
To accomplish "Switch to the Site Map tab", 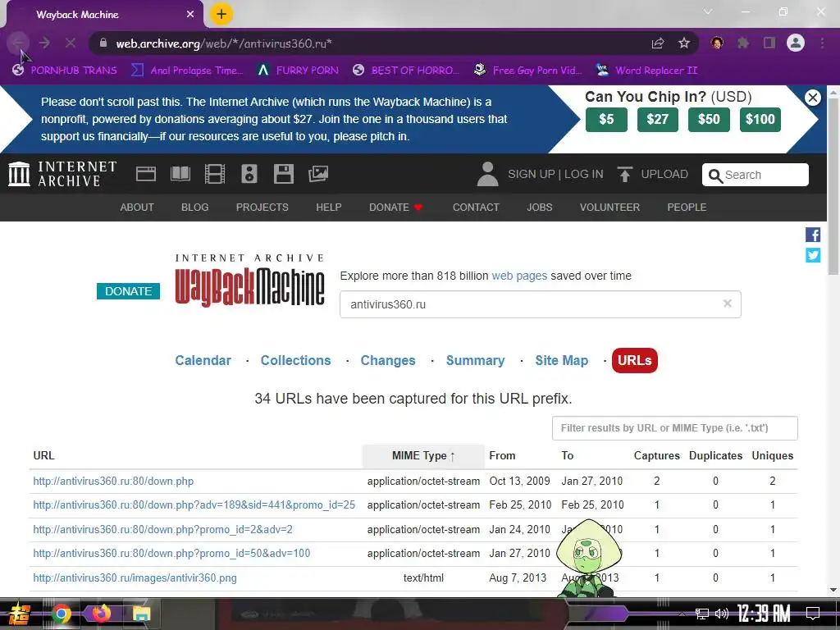I will click(x=561, y=361).
